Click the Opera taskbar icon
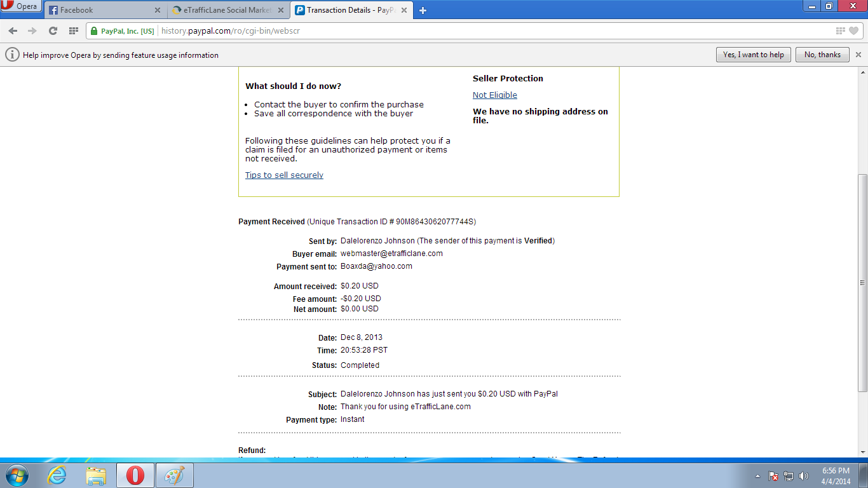 click(x=135, y=475)
